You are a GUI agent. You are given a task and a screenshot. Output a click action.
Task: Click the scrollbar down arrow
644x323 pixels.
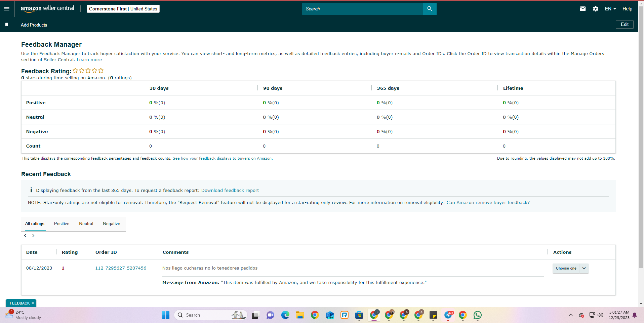pyautogui.click(x=641, y=304)
